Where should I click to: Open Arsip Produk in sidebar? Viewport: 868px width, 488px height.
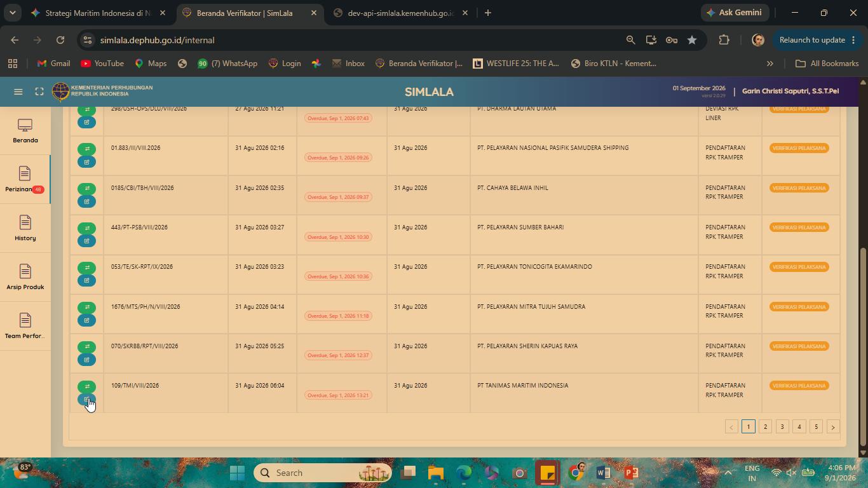[x=25, y=278]
